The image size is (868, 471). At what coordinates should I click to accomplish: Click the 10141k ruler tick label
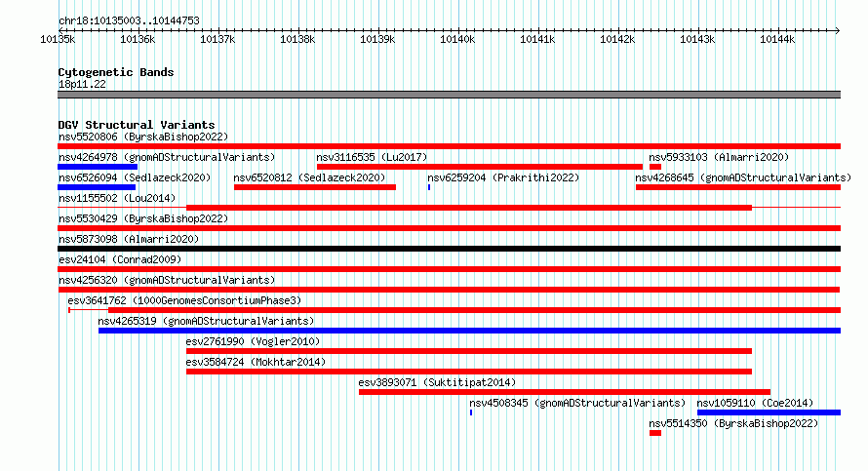(x=537, y=39)
